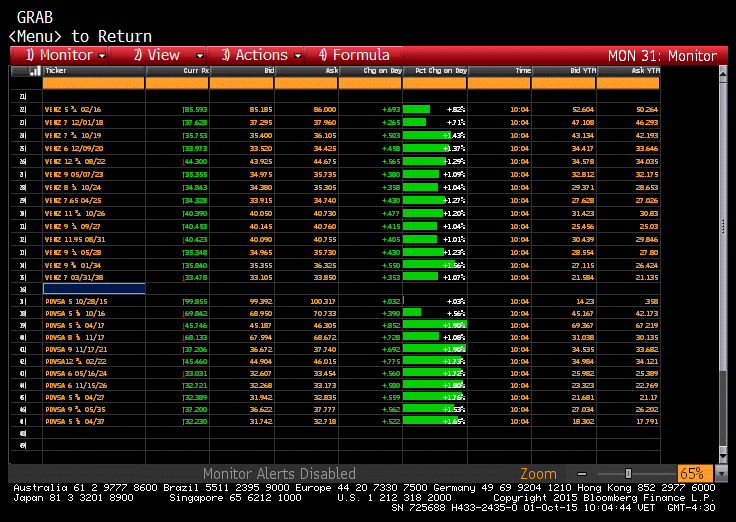Click the MON 31: Monitor title
Screen dimensions: 736x522
(x=662, y=56)
